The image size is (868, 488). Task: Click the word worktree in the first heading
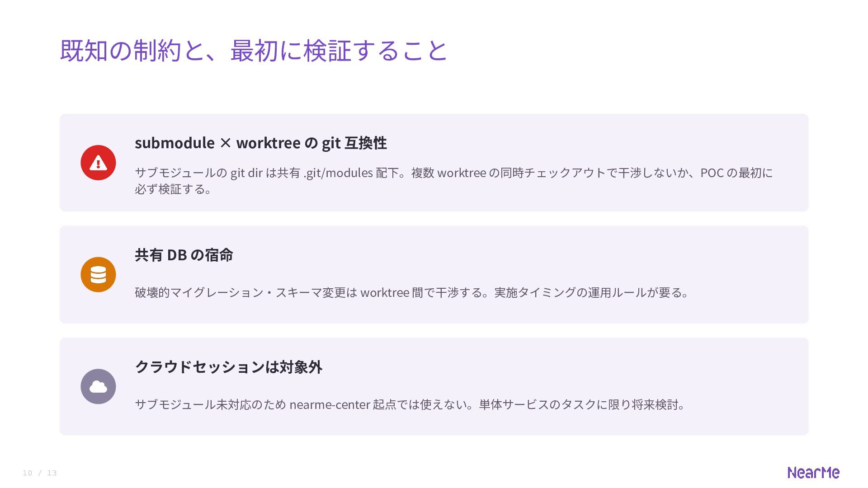click(268, 143)
